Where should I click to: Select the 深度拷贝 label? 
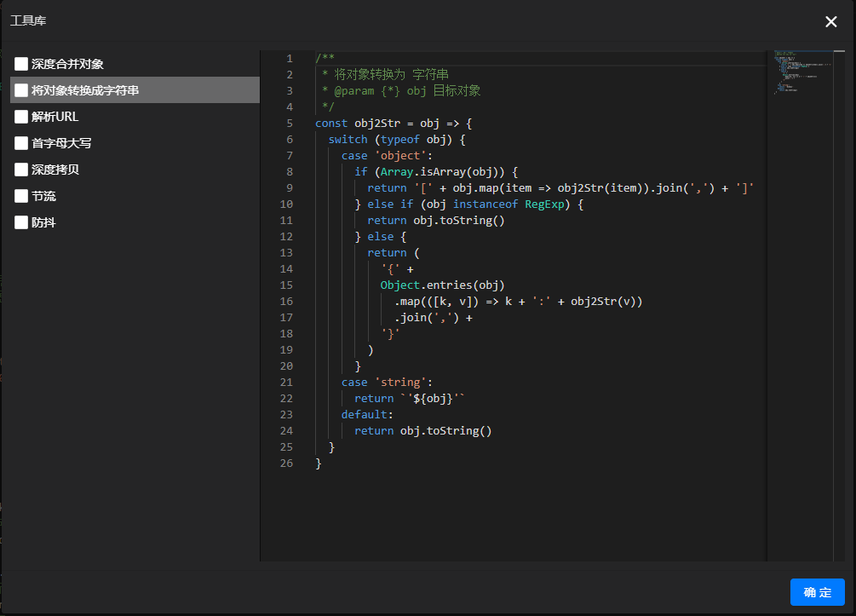click(x=55, y=170)
